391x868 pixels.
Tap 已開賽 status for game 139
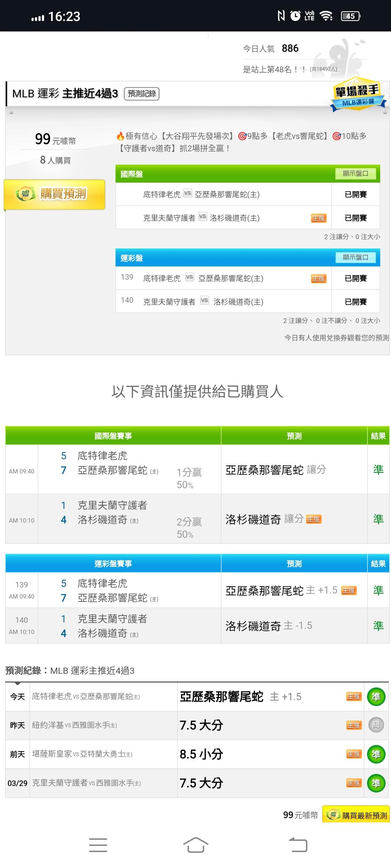click(356, 278)
